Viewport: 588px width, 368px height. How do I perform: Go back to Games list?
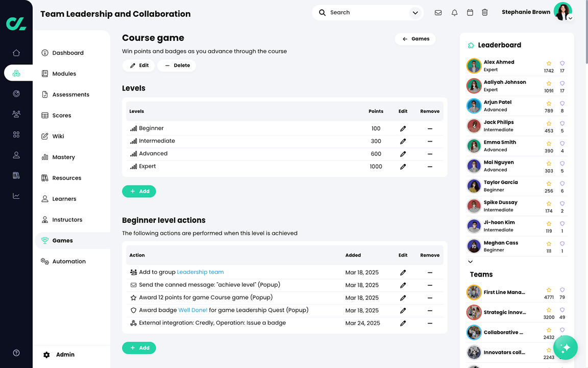point(415,39)
